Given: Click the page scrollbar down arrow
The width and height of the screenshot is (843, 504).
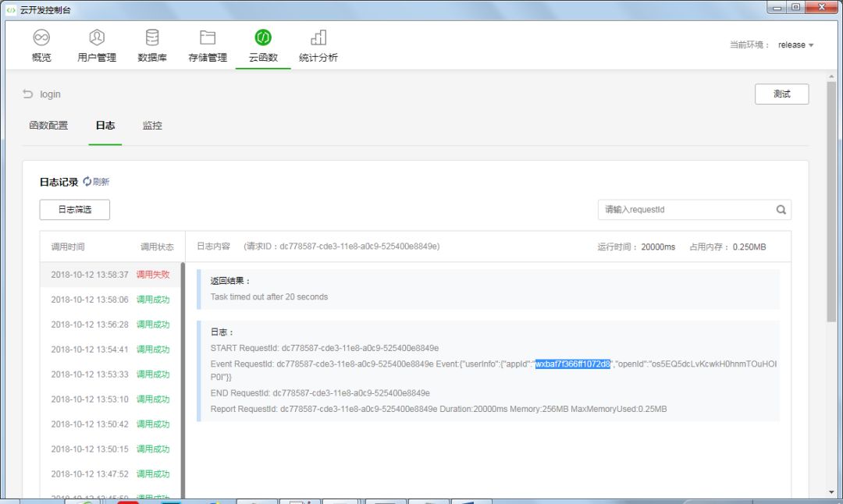Looking at the screenshot, I should (832, 492).
